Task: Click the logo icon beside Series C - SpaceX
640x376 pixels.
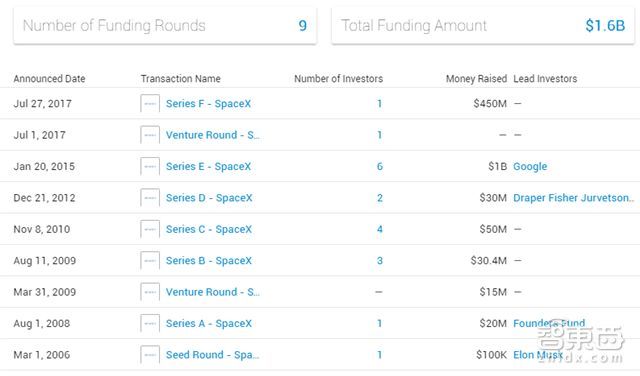Action: 150,229
